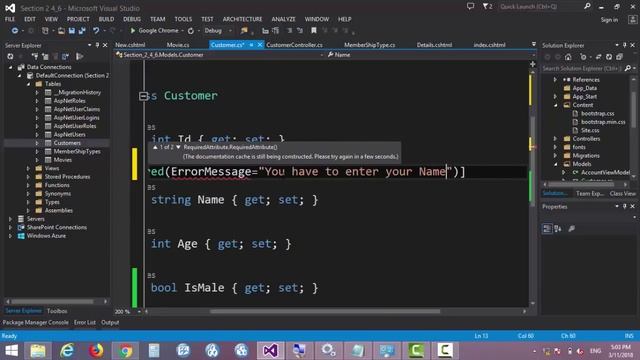Image resolution: width=640 pixels, height=360 pixels.
Task: Click Property Pages wrench icon in Properties
Action: (x=571, y=229)
